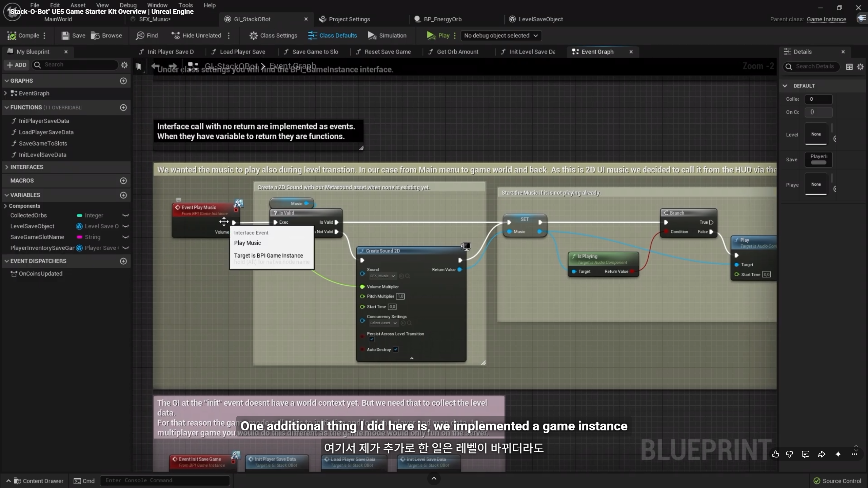Start Simulation mode

tap(387, 36)
